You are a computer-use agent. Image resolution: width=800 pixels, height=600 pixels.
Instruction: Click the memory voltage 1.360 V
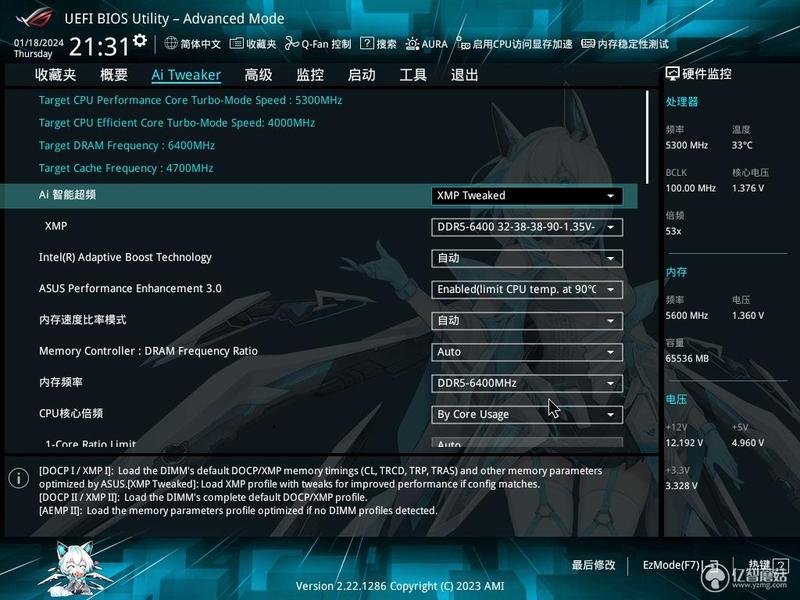(748, 316)
